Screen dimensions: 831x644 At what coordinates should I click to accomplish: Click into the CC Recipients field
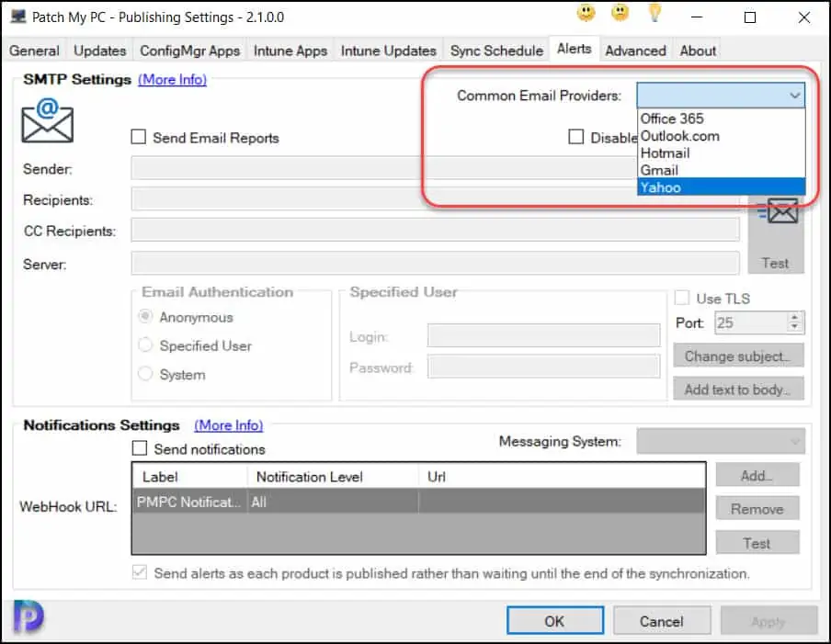pos(435,231)
